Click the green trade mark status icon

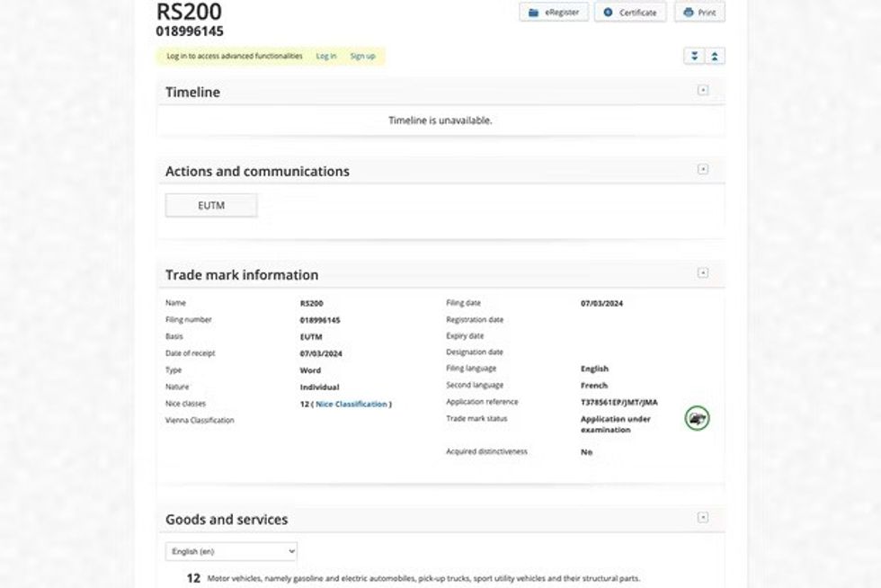tap(697, 418)
